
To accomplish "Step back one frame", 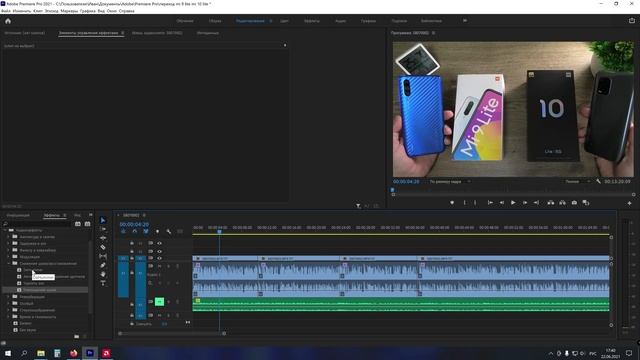I will click(x=502, y=202).
